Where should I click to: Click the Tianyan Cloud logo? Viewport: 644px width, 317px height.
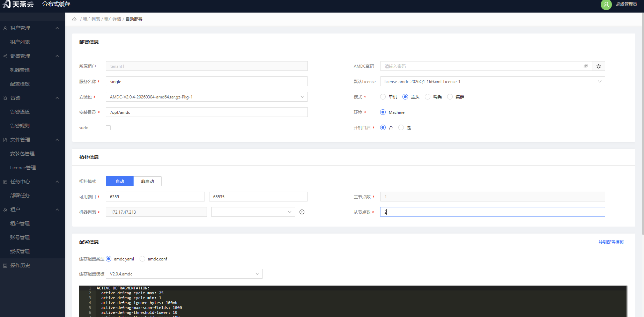(18, 4)
